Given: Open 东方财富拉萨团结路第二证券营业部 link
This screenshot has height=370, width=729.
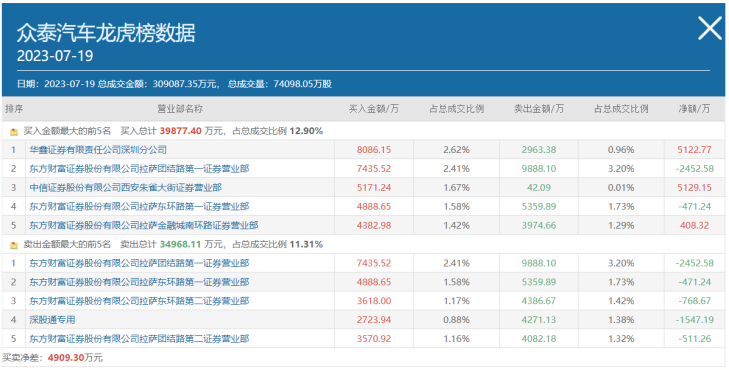Looking at the screenshot, I should tap(139, 339).
